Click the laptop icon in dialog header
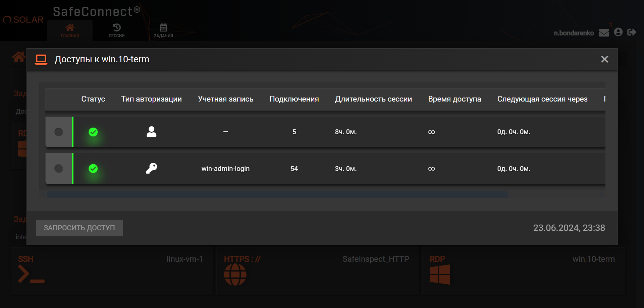The width and height of the screenshot is (644, 308). (x=41, y=59)
